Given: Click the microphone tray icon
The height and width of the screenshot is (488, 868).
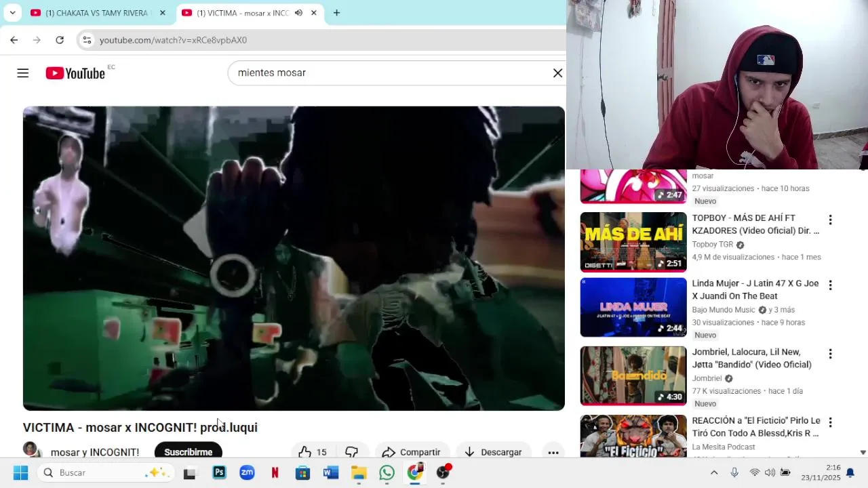Looking at the screenshot, I should pos(734,472).
